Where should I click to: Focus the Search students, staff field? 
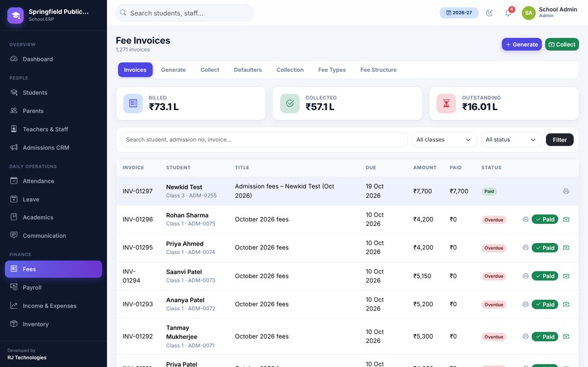coord(184,13)
